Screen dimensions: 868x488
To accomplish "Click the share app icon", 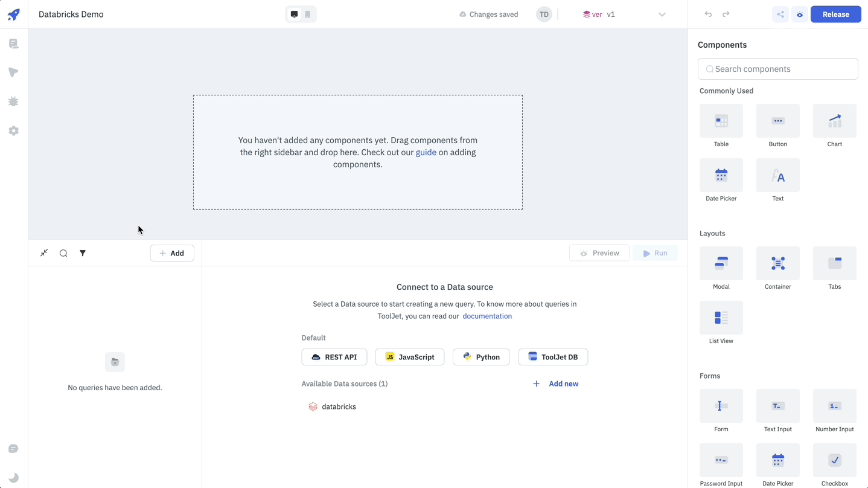I will (780, 14).
